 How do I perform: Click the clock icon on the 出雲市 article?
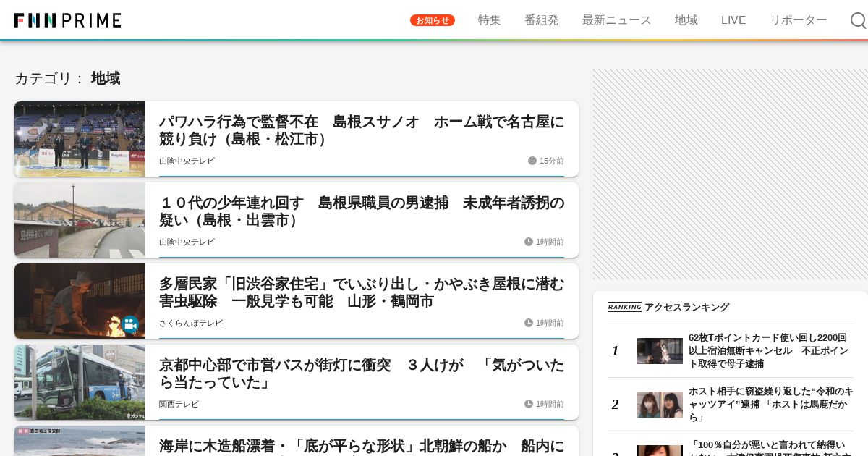(529, 242)
